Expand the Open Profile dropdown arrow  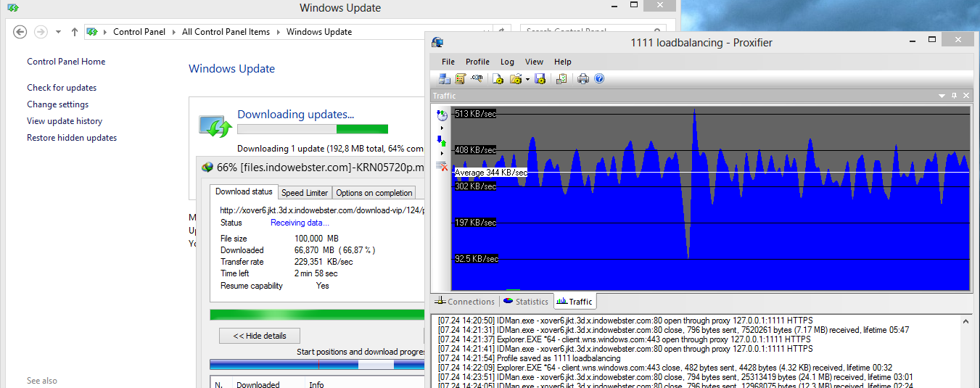pos(527,78)
